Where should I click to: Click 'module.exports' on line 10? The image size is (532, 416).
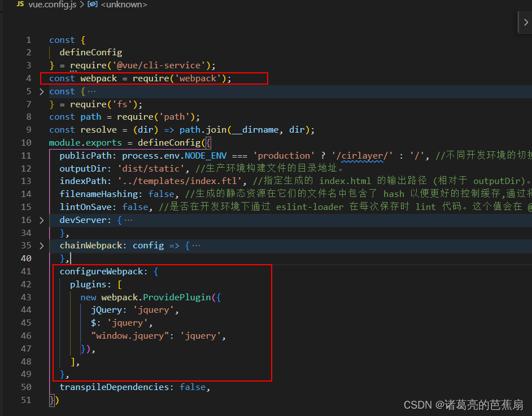(85, 143)
